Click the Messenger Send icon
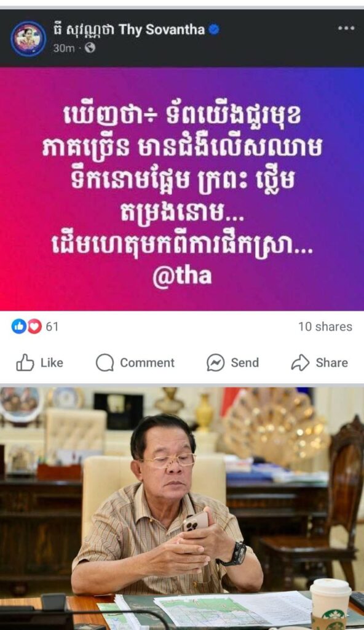Viewport: 364px width, 630px height. (x=216, y=362)
